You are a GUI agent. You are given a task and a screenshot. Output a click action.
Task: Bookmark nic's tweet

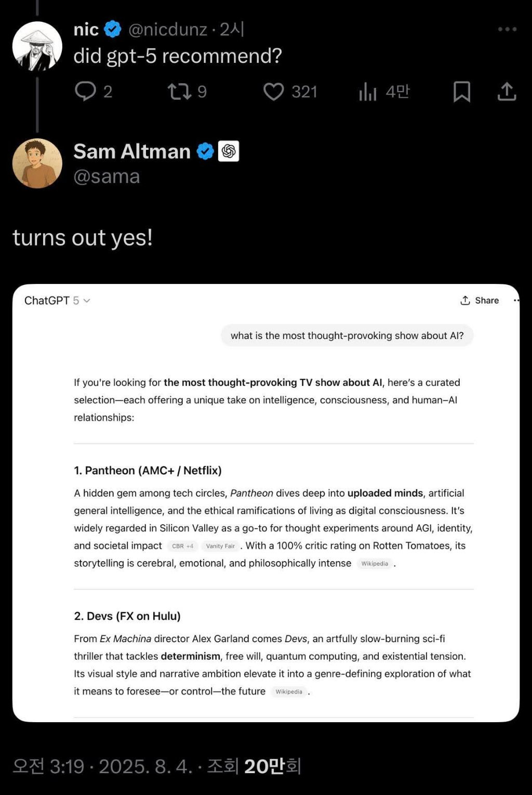tap(461, 92)
